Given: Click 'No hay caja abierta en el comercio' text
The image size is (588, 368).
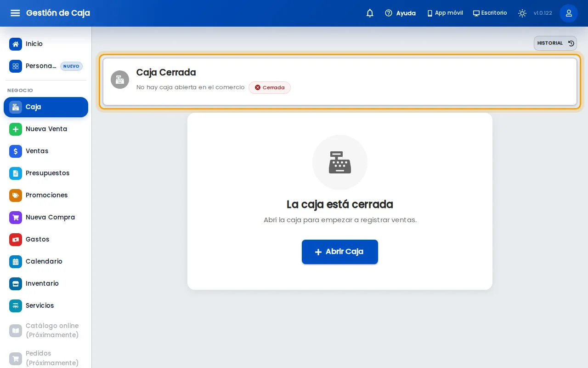Looking at the screenshot, I should tap(191, 87).
